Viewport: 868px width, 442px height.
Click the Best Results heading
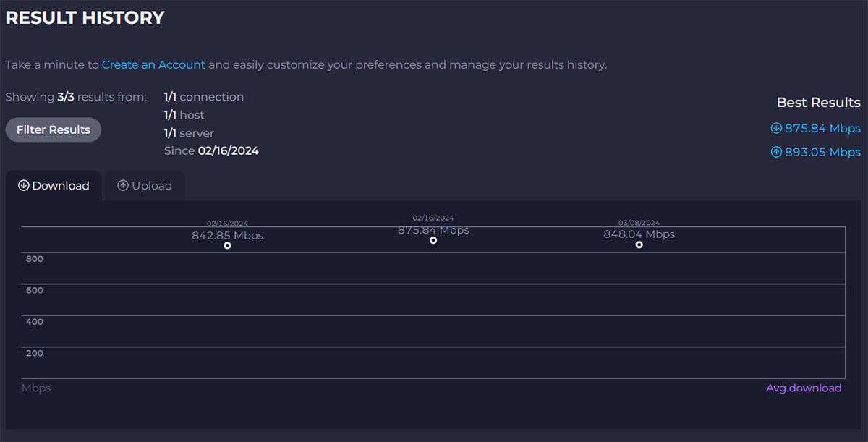click(819, 103)
